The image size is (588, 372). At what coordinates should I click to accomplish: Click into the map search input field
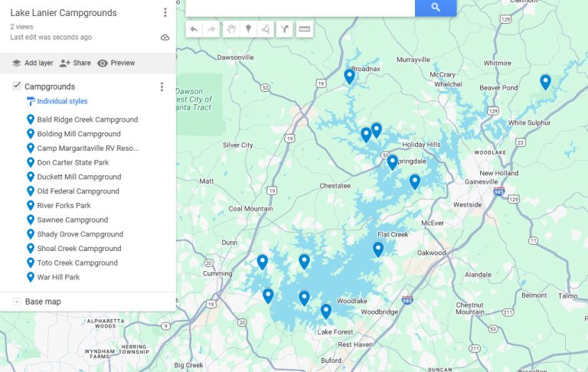tap(300, 8)
